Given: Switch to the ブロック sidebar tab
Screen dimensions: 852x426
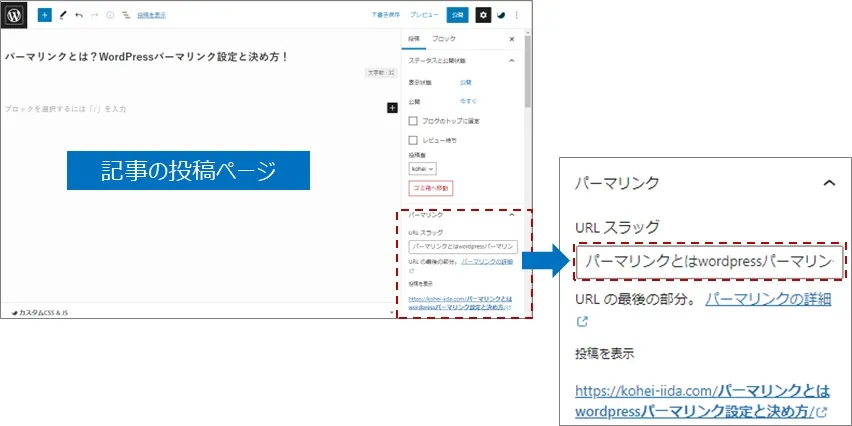Looking at the screenshot, I should pyautogui.click(x=444, y=39).
